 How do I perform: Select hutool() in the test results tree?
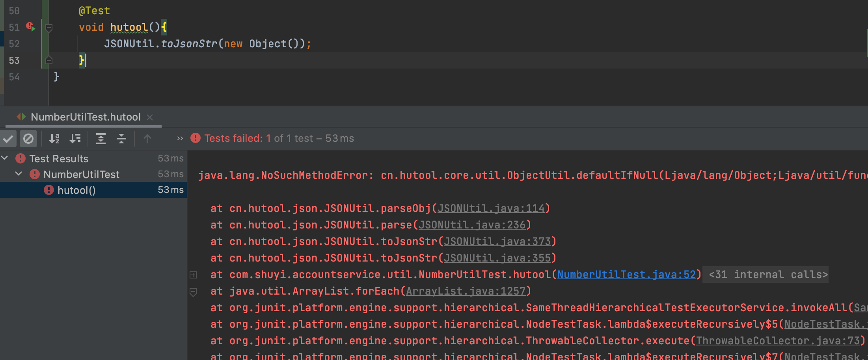76,190
